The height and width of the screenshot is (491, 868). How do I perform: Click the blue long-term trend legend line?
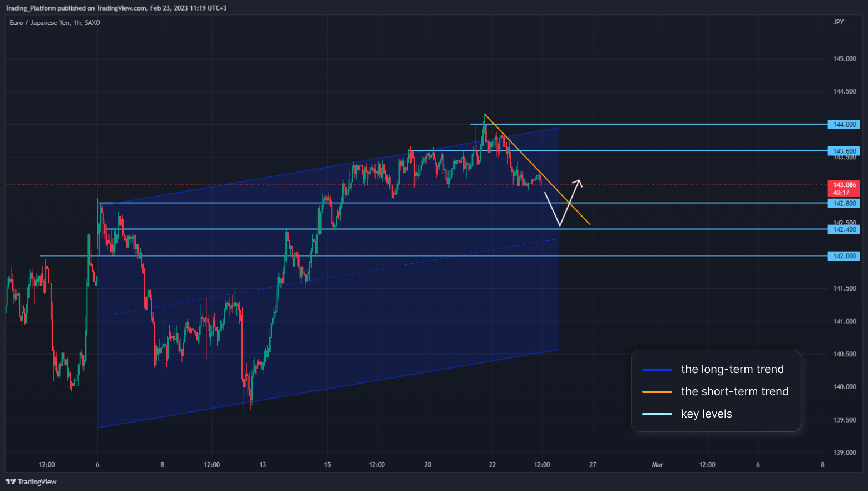[657, 370]
